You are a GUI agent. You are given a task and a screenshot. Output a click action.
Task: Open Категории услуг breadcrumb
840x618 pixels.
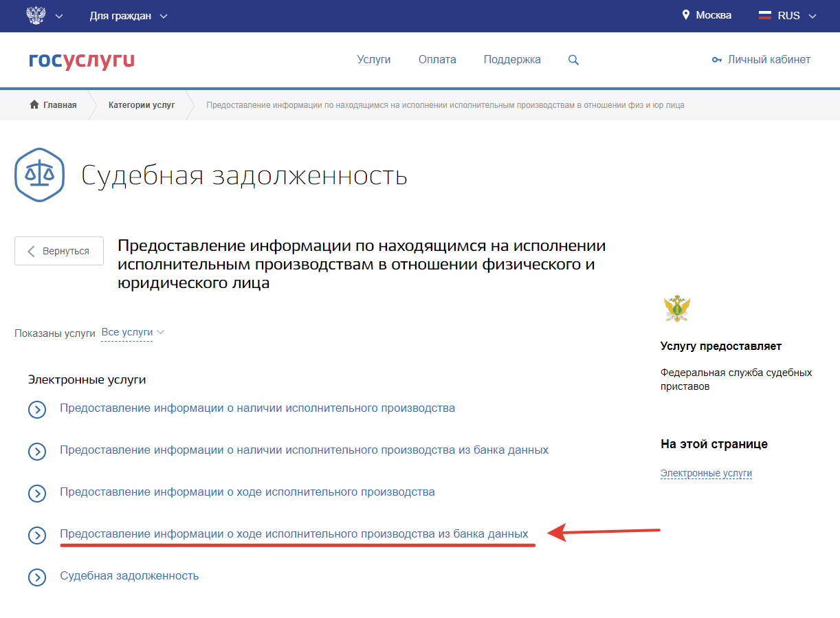tap(142, 105)
